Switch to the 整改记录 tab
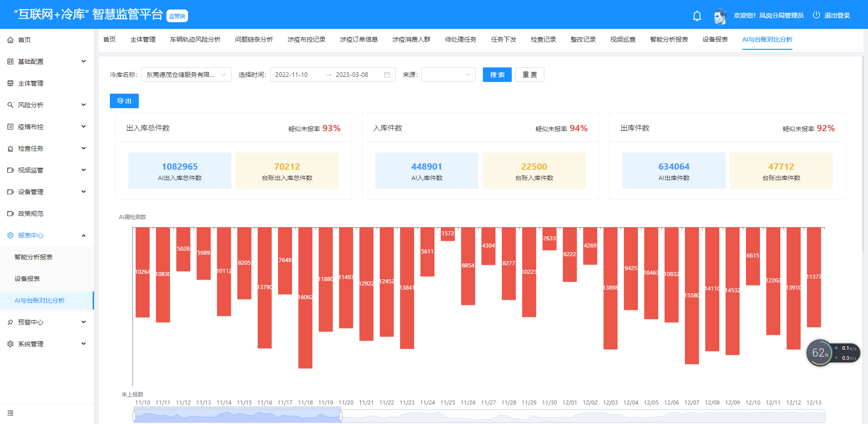868x424 pixels. 583,39
